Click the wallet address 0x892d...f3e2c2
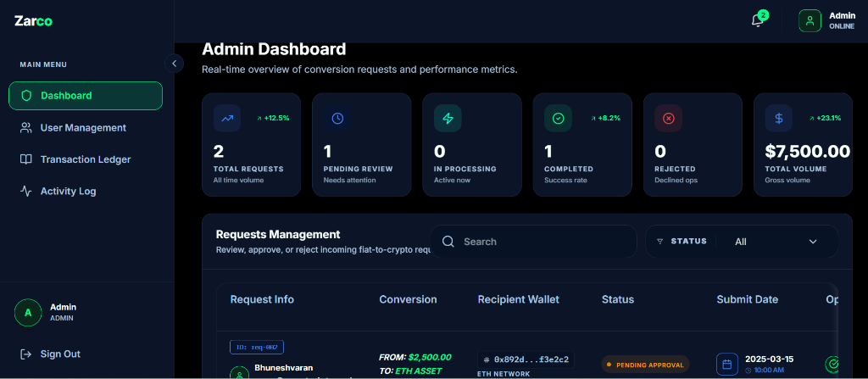The height and width of the screenshot is (379, 868). [526, 359]
